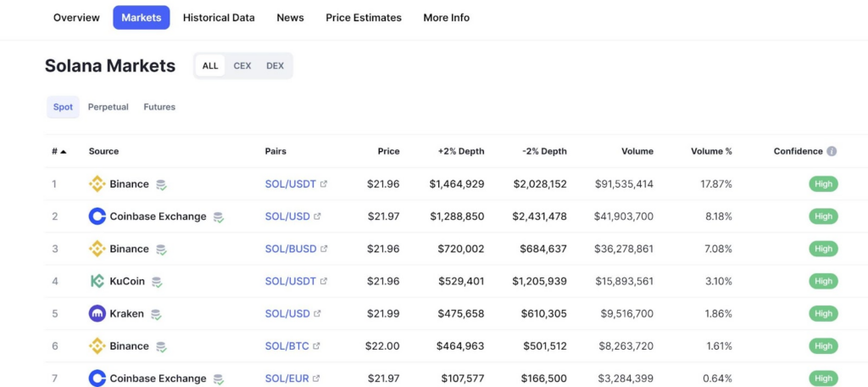Filter markets by CEX
This screenshot has height=387, width=868.
242,66
